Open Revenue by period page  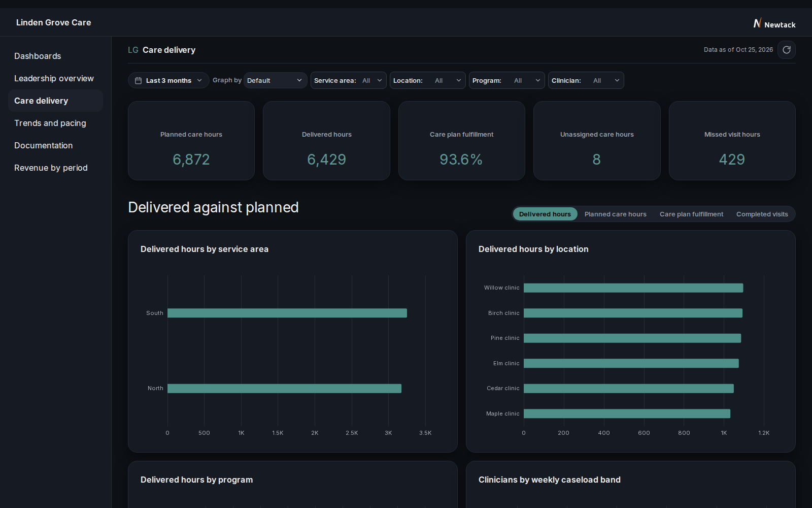[56, 168]
